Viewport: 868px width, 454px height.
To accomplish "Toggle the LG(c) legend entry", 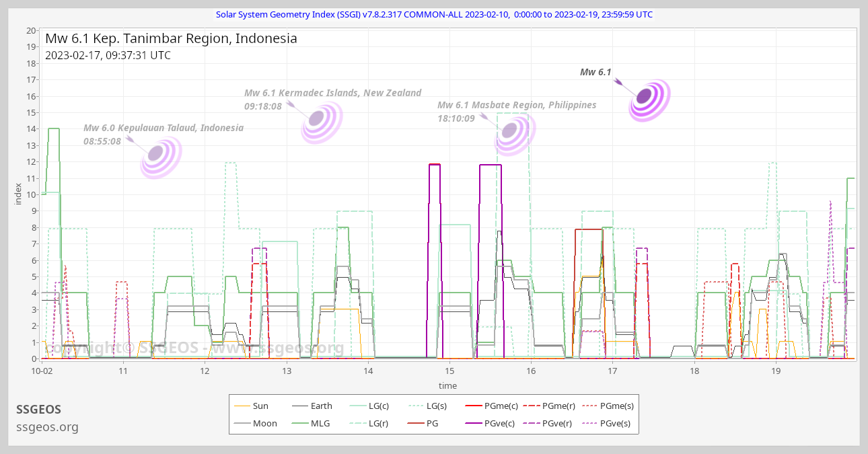I will 370,406.
